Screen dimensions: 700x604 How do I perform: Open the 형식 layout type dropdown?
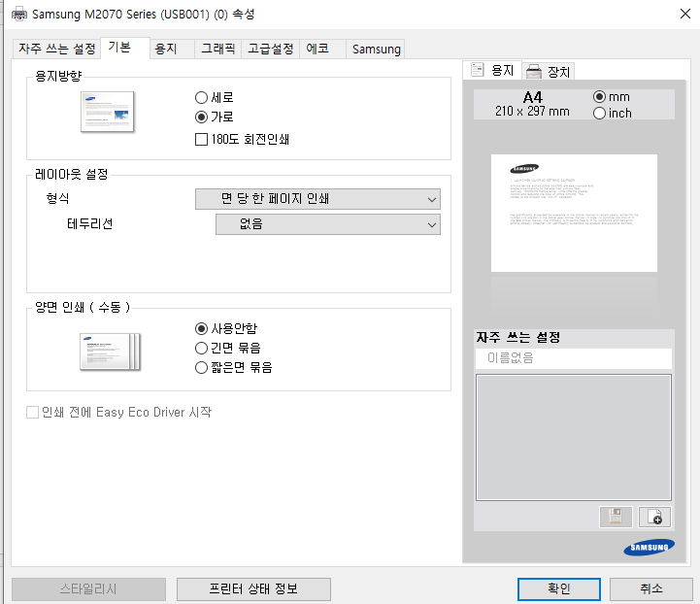point(317,199)
